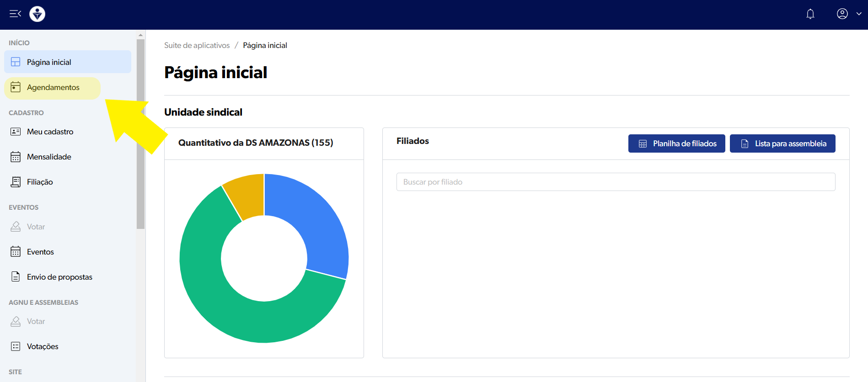This screenshot has width=868, height=382.
Task: Click the Mensalidade calendar icon
Action: pos(16,157)
